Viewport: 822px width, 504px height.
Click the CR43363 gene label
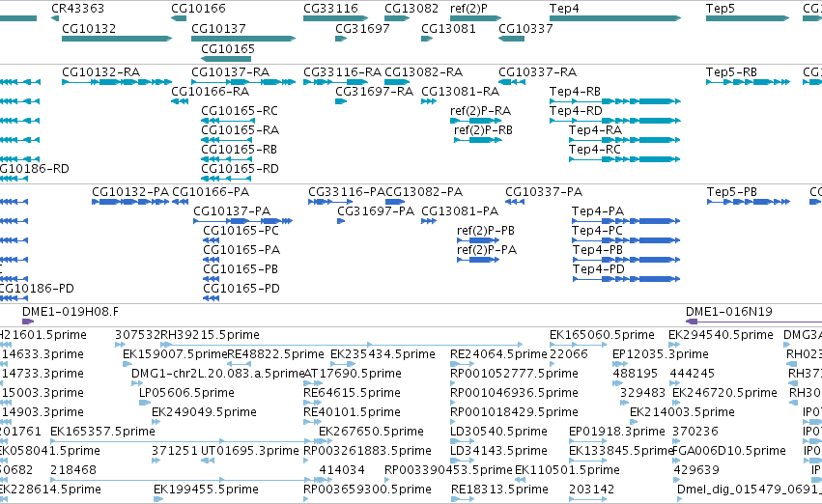click(x=77, y=9)
